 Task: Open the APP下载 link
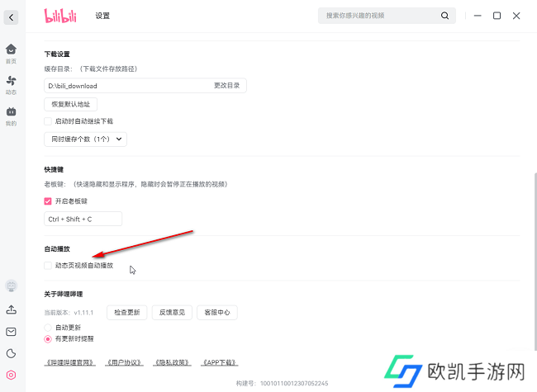click(x=219, y=362)
